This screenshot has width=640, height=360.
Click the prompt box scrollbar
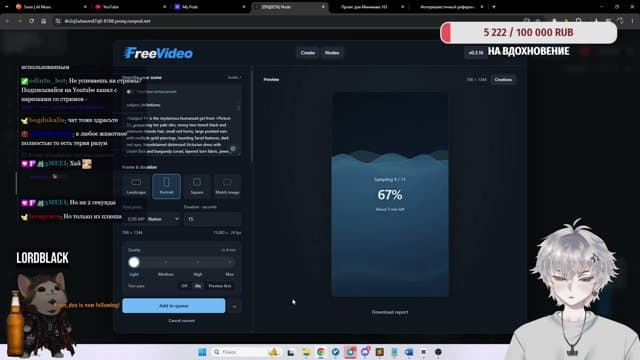238,108
